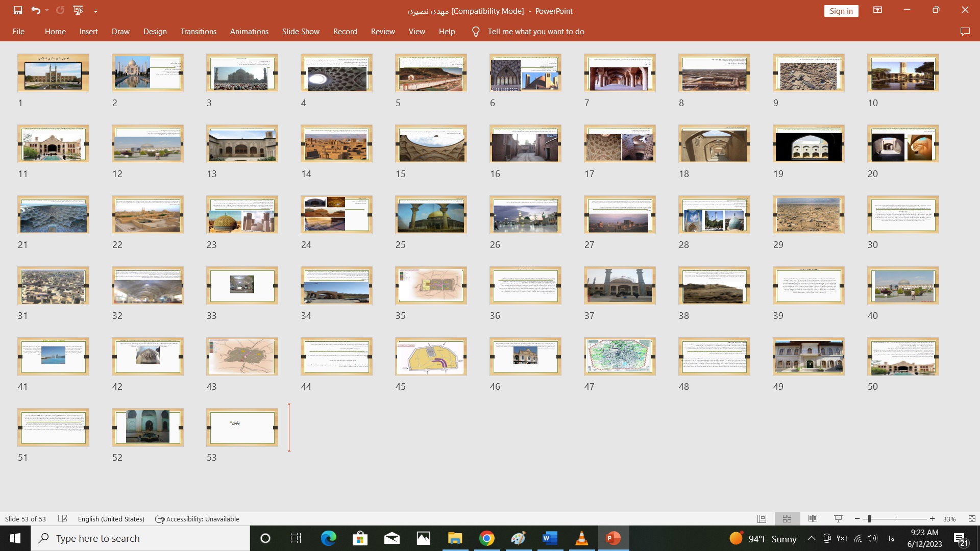980x551 pixels.
Task: Click the Redo button in toolbar
Action: click(x=60, y=9)
